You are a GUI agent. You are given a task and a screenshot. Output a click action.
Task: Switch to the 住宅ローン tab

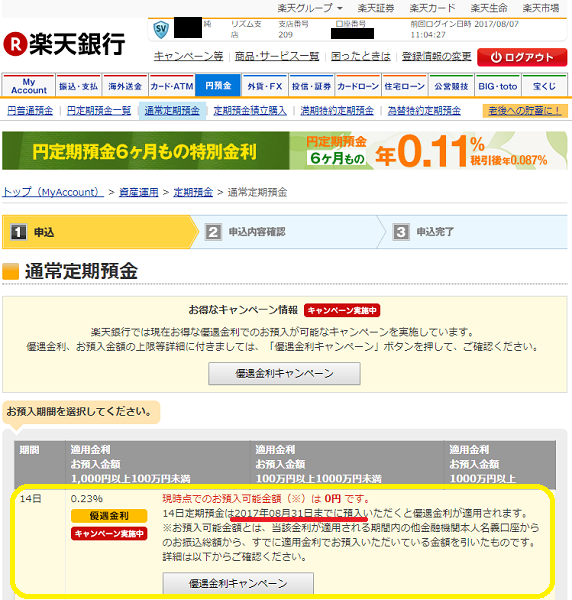(405, 86)
